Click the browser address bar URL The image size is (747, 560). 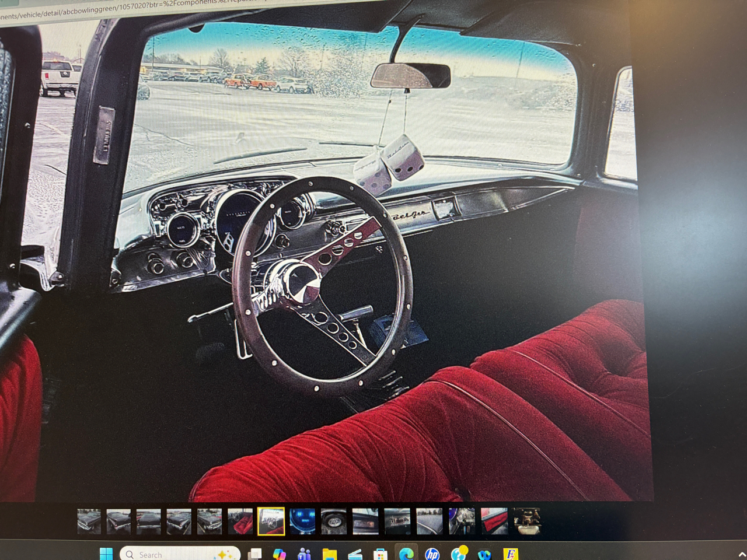point(117,8)
